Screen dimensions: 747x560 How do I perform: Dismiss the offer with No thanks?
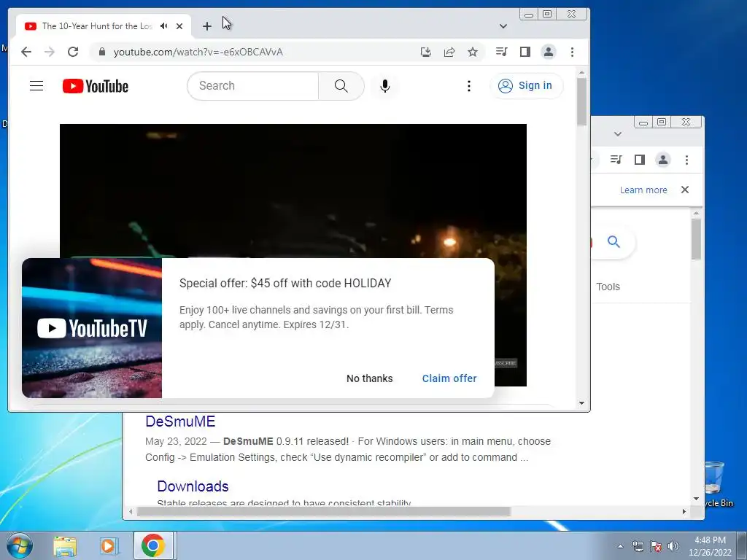[370, 378]
